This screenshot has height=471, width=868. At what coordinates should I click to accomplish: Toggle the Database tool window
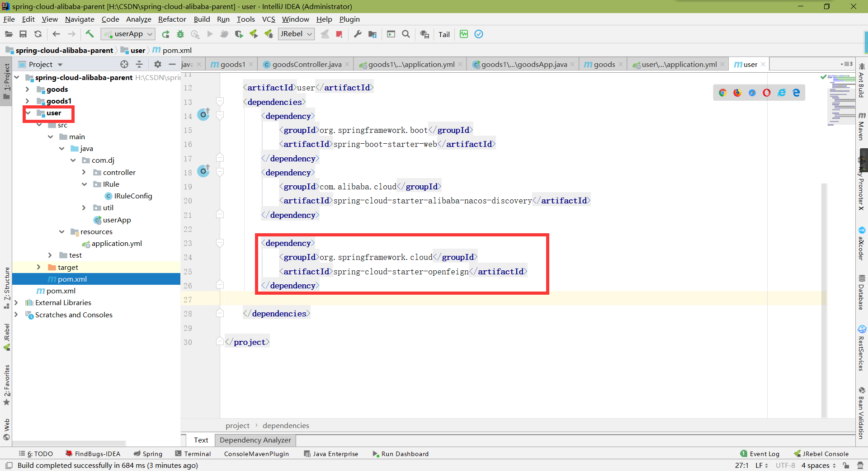point(862,292)
